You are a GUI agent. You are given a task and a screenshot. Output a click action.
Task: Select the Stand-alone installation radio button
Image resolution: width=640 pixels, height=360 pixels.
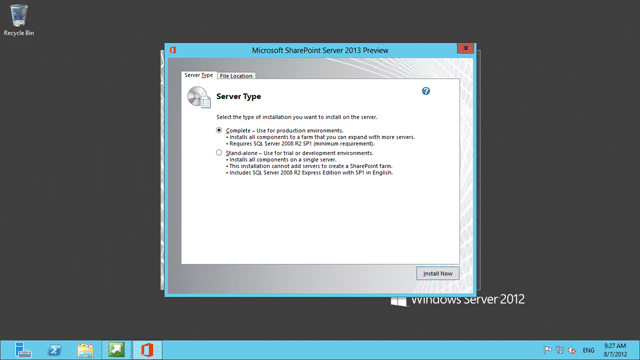coord(219,153)
